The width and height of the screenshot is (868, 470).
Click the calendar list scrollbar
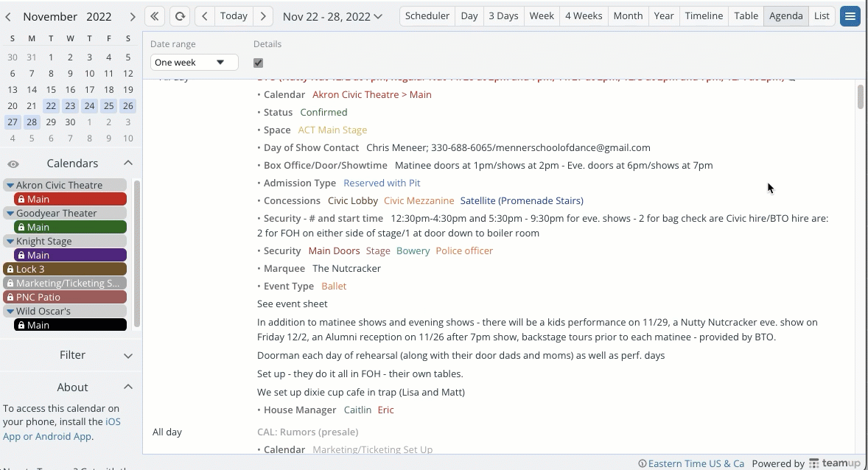(137, 253)
